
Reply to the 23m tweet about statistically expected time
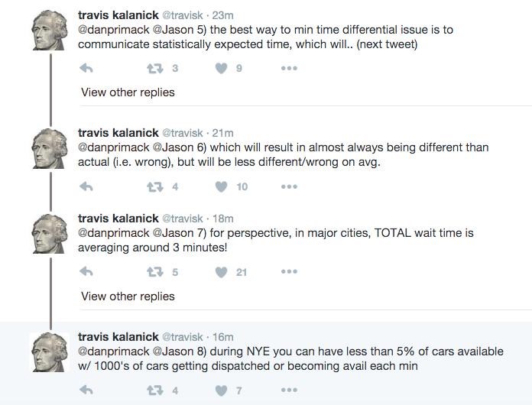point(86,68)
